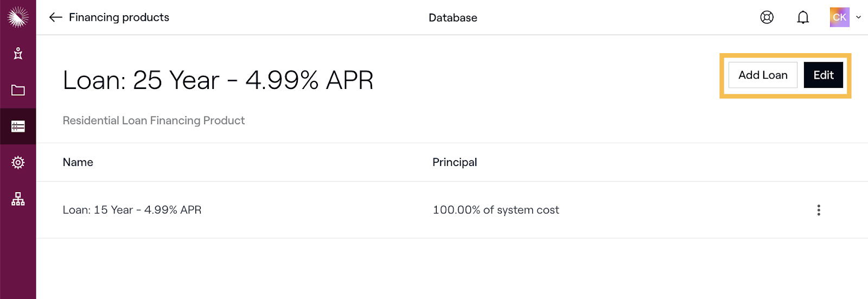This screenshot has height=299, width=868.
Task: Open the three-dot menu for the 15 Year loan
Action: (x=819, y=210)
